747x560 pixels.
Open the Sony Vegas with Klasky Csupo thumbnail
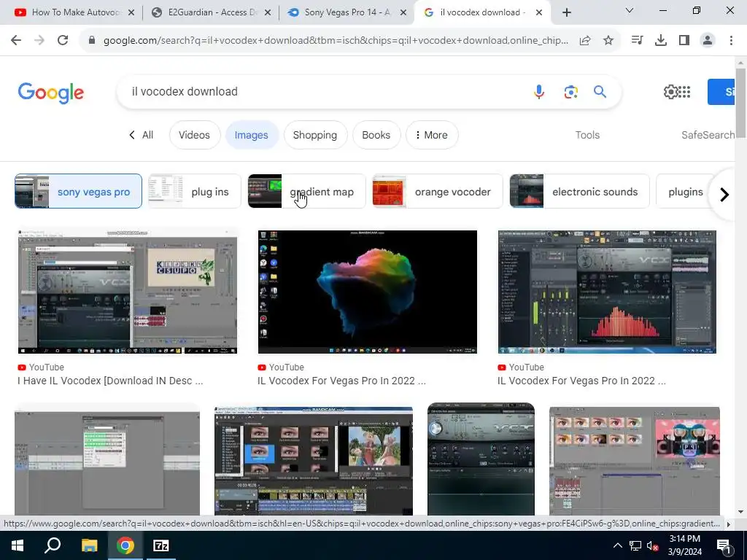127,292
